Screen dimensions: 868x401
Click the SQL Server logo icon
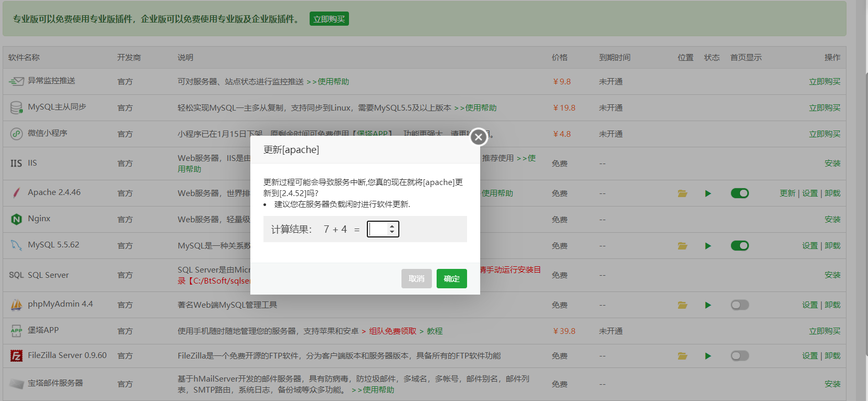[16, 275]
